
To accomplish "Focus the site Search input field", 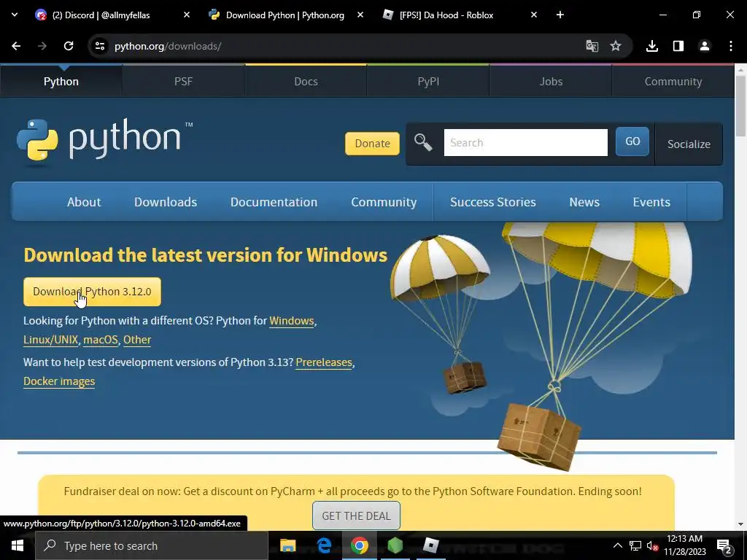I will pos(525,142).
